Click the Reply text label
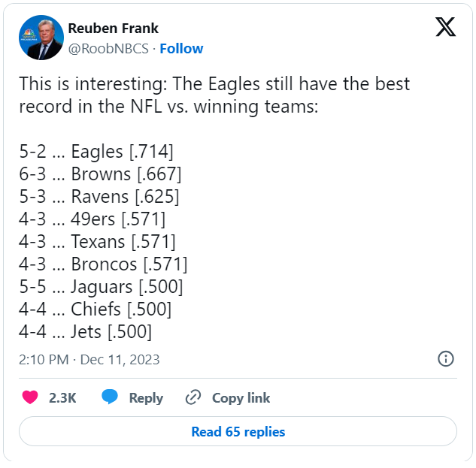The width and height of the screenshot is (476, 468). point(146,398)
